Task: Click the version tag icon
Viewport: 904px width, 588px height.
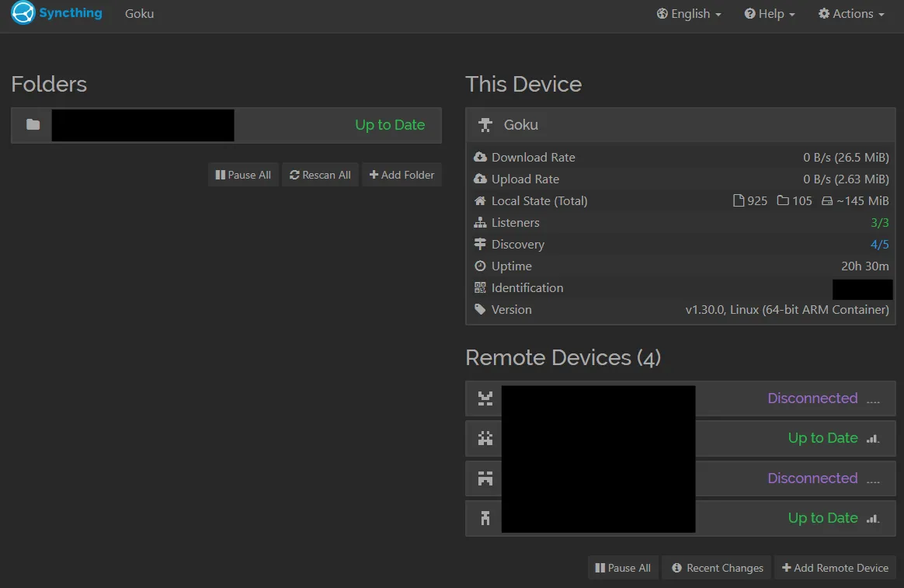Action: tap(480, 309)
